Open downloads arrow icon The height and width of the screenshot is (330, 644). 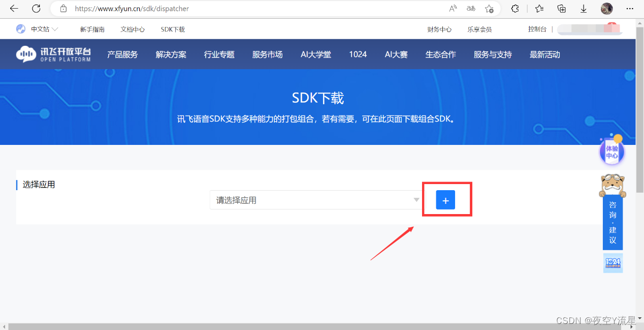[584, 9]
